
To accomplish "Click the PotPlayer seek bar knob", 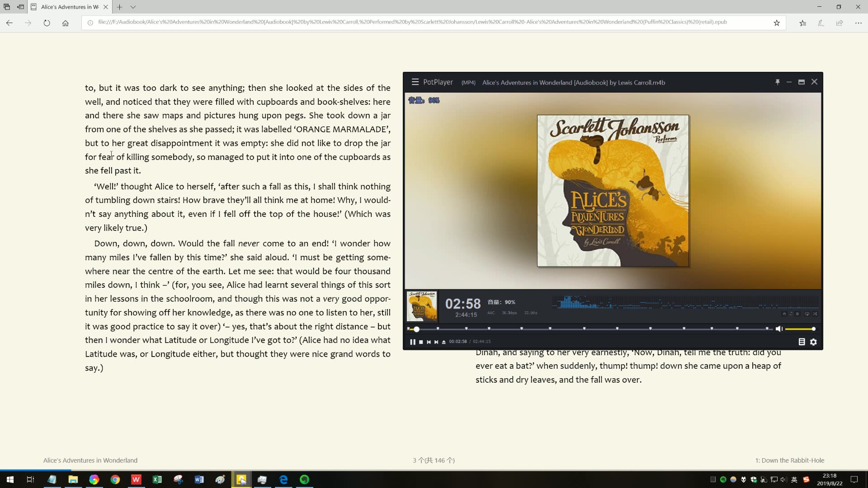I will (x=416, y=329).
